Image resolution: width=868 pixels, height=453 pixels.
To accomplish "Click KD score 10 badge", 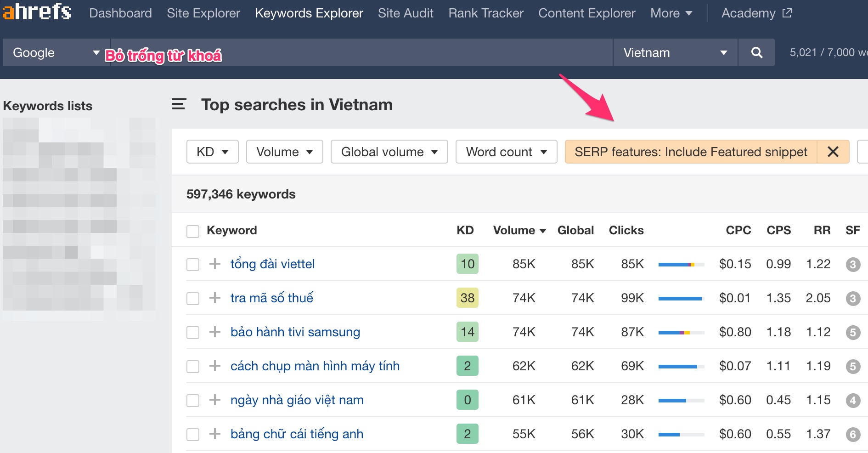I will (468, 264).
